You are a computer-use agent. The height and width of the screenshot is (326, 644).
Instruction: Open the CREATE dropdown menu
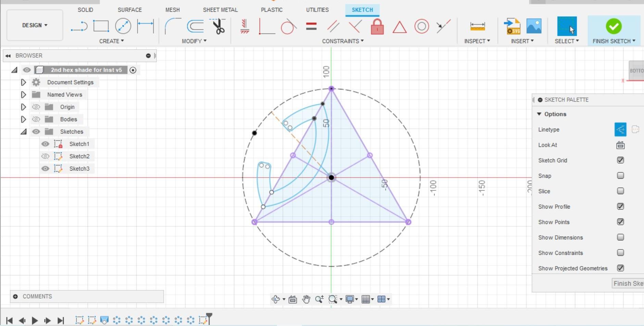click(x=112, y=41)
